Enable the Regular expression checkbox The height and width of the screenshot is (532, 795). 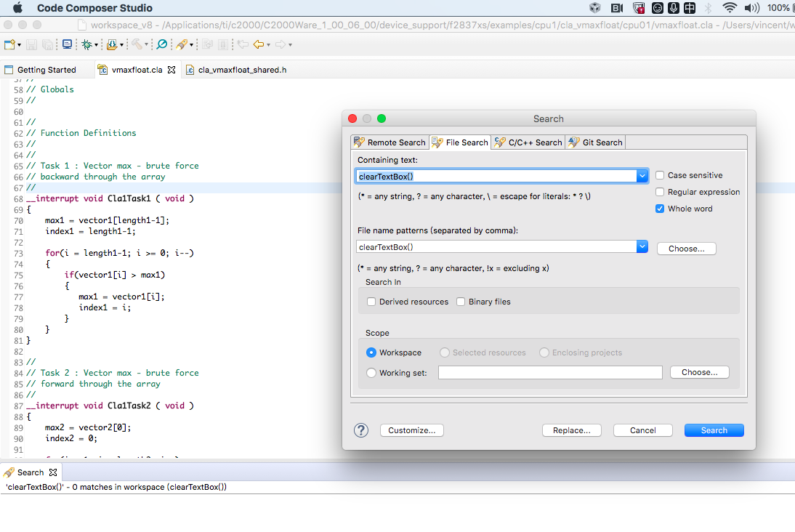click(660, 192)
